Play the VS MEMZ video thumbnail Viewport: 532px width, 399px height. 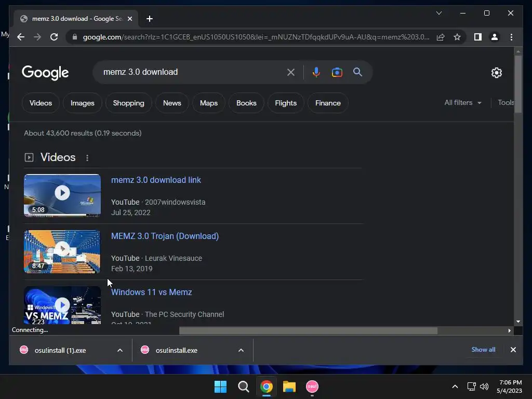pos(62,305)
